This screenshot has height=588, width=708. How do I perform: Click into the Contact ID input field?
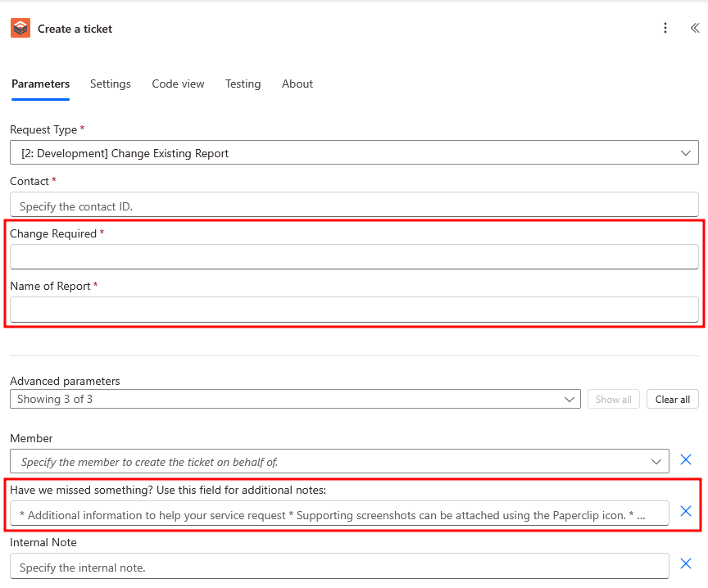(354, 206)
